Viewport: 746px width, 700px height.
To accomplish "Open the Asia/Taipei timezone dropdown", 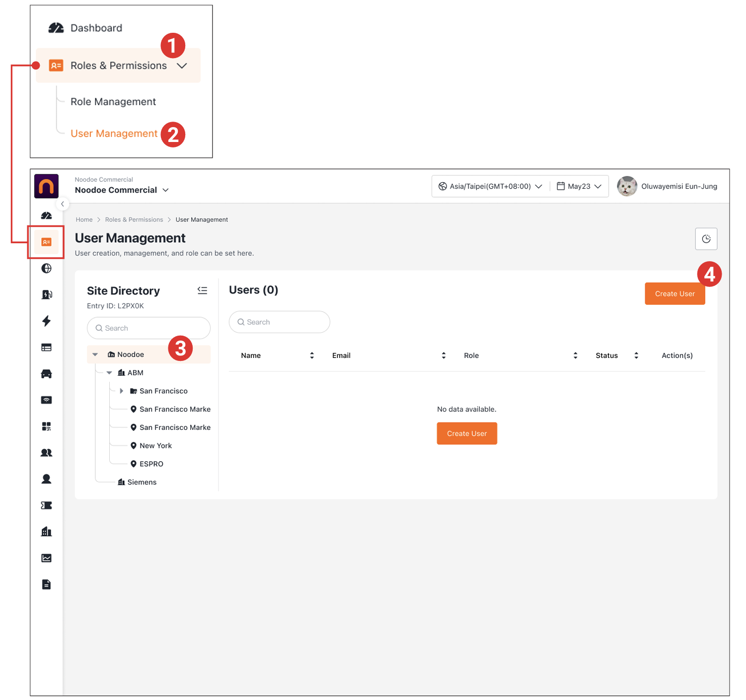I will tap(490, 187).
